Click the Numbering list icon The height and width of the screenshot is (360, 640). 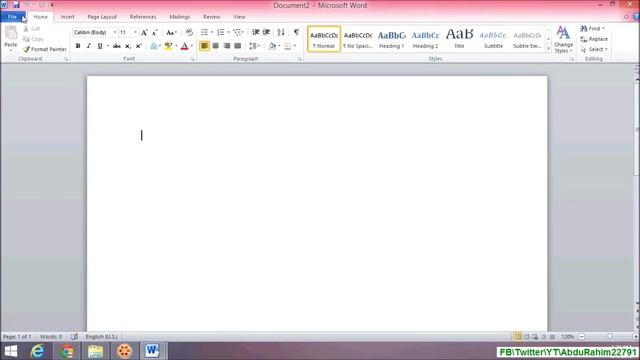(x=220, y=32)
